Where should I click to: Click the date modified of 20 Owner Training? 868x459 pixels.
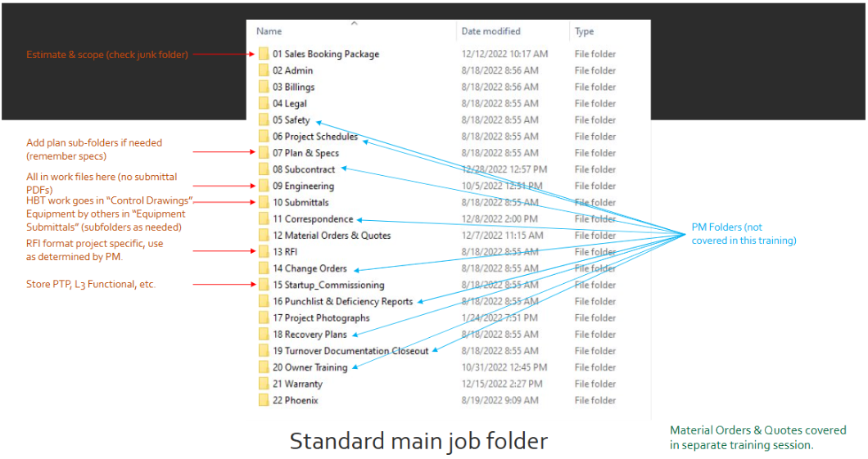pos(504,367)
